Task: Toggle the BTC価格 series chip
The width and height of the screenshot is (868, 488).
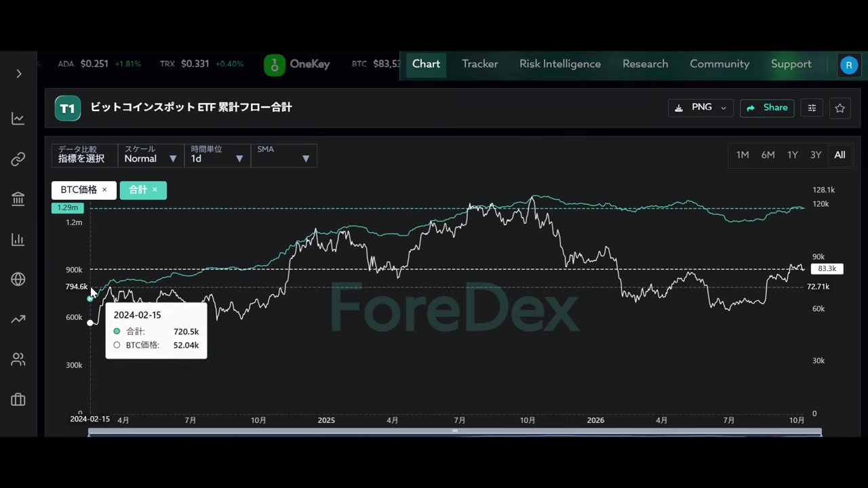Action: [84, 190]
